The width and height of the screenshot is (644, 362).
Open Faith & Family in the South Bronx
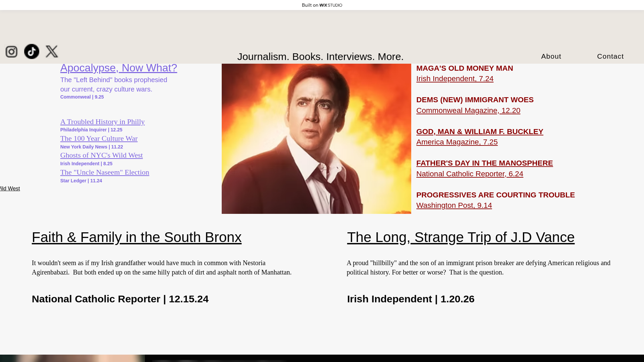pyautogui.click(x=137, y=237)
